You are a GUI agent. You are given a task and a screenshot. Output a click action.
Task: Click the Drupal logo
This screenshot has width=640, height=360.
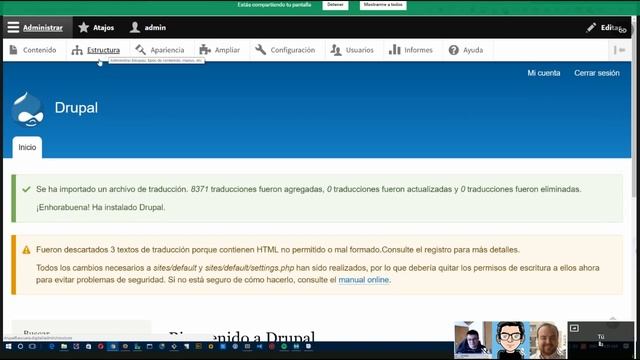pos(27,109)
